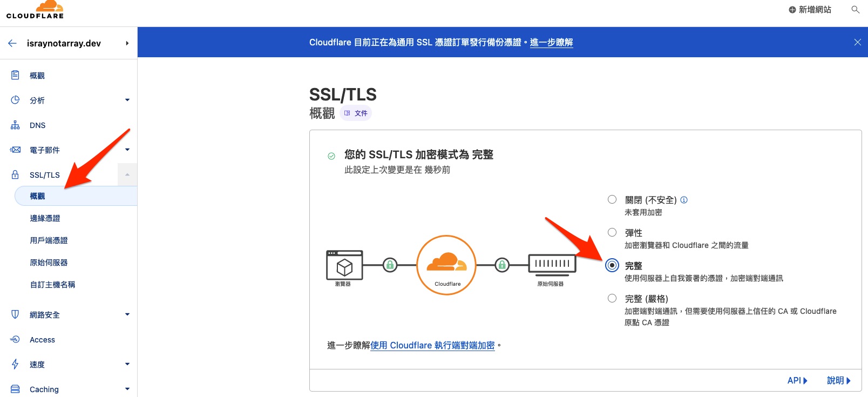Click the search magnifier icon
Screen dimensions: 868x397
(x=855, y=10)
